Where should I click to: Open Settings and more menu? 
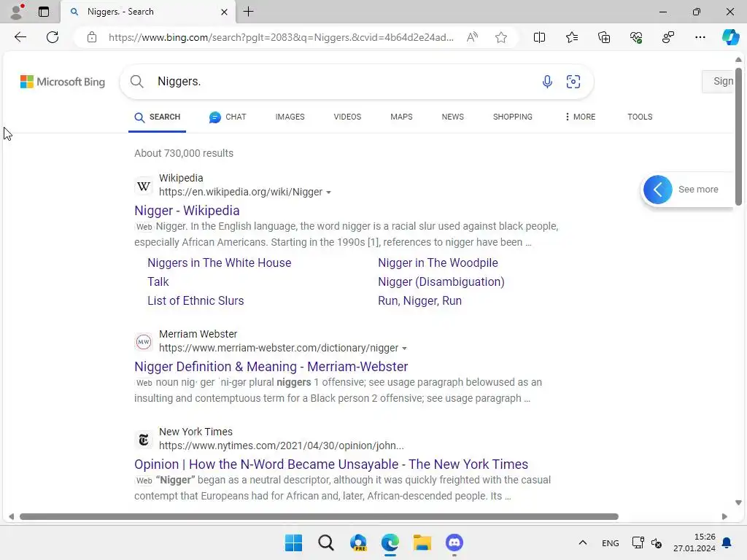click(700, 37)
